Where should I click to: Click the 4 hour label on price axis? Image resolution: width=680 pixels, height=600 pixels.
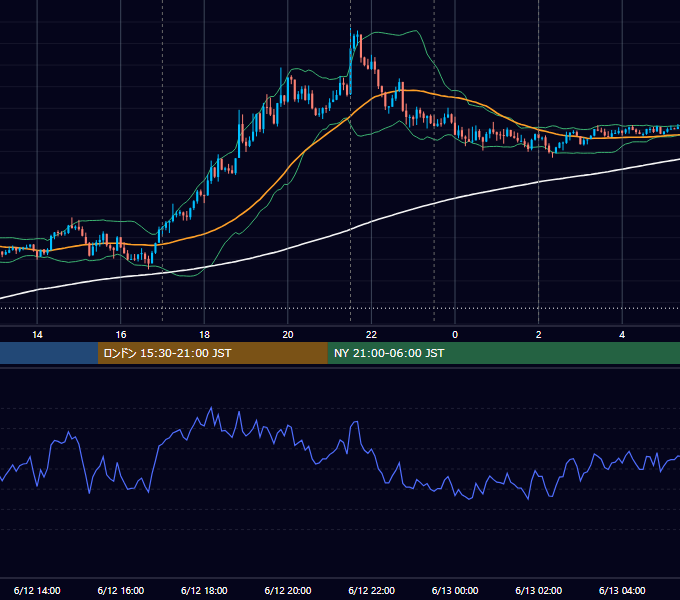(622, 335)
